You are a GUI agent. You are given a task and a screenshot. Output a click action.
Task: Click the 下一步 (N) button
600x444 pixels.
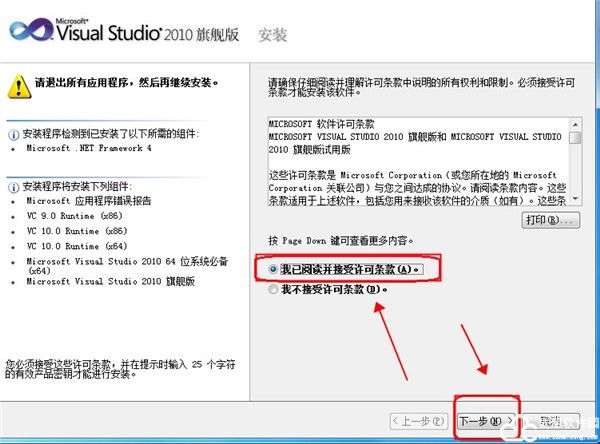[x=487, y=421]
